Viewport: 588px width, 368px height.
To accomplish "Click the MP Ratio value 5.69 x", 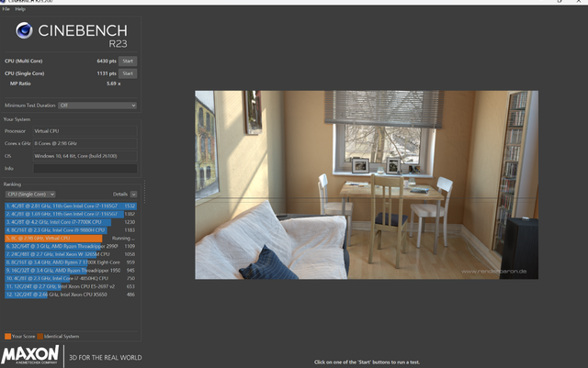I will [x=114, y=84].
